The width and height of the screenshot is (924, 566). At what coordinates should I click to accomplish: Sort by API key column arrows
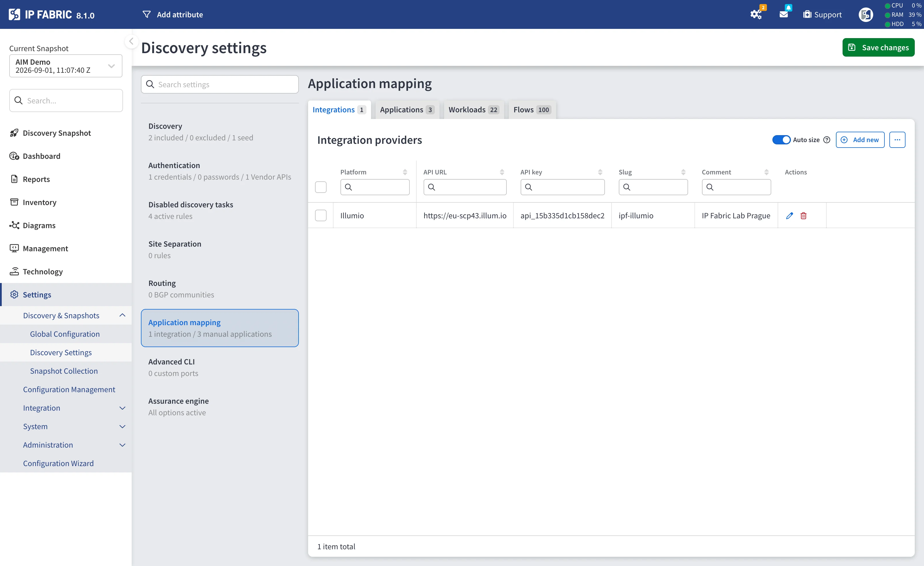click(600, 172)
